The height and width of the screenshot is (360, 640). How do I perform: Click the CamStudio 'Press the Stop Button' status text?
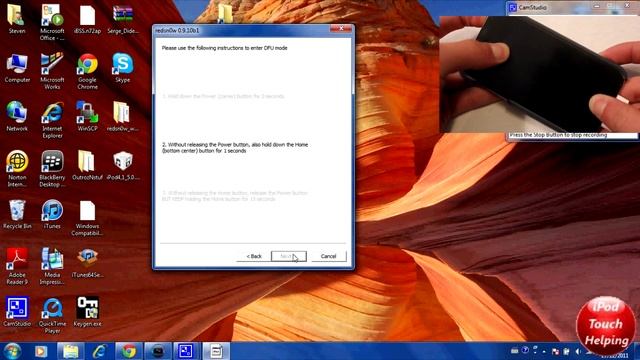558,135
